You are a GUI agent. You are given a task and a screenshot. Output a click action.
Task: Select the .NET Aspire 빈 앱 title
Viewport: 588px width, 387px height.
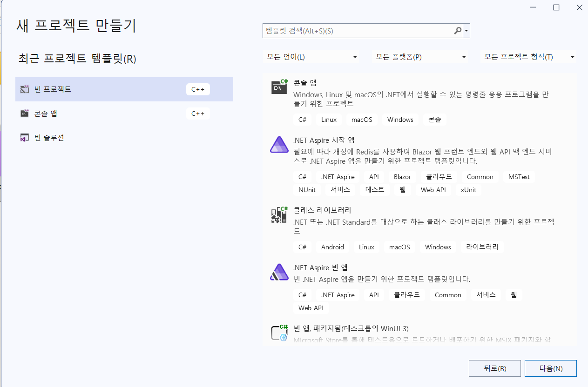tap(320, 267)
